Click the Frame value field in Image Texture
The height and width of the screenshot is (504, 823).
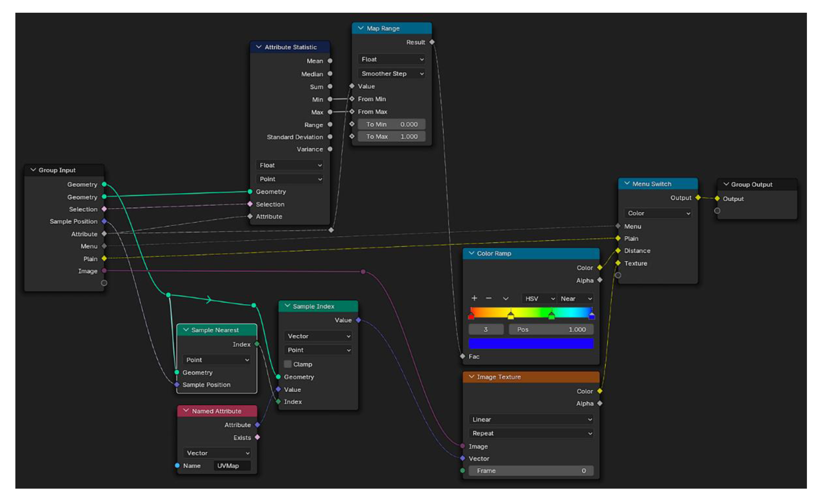point(531,471)
